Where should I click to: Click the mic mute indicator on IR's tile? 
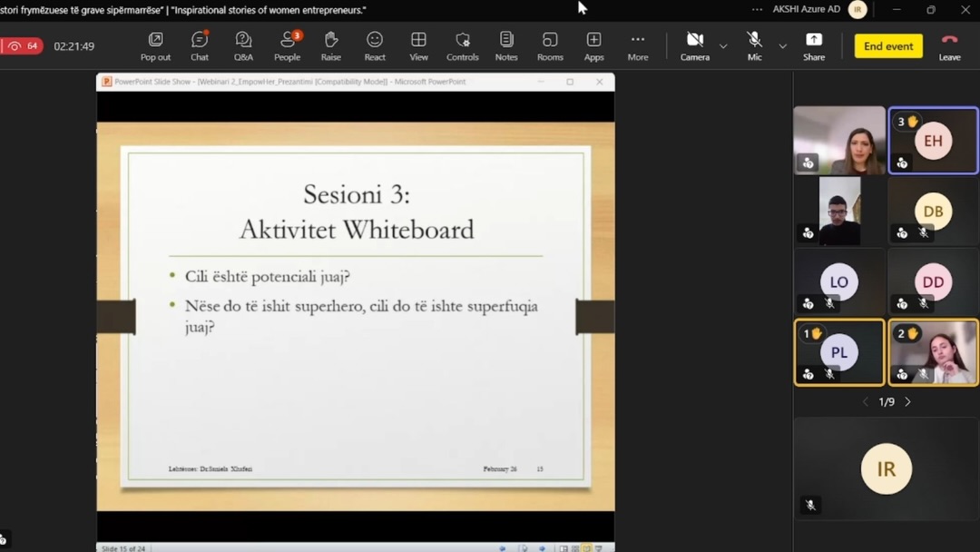coord(808,506)
